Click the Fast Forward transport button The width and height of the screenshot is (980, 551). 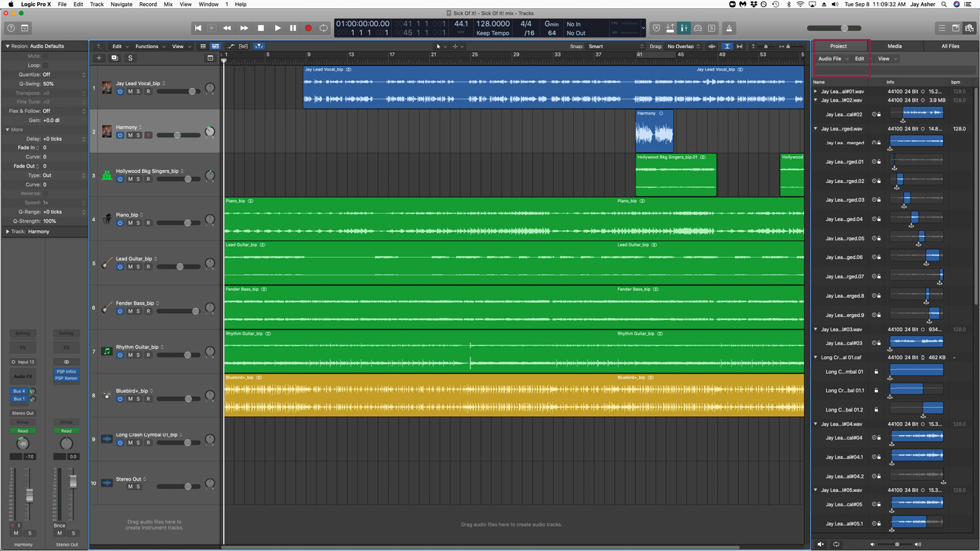[244, 28]
